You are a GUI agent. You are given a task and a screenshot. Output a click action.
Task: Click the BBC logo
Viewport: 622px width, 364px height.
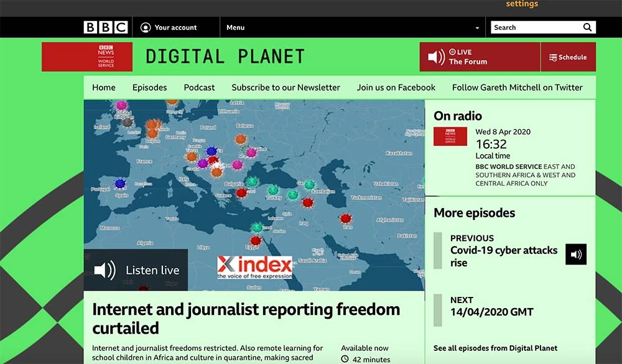tap(106, 27)
